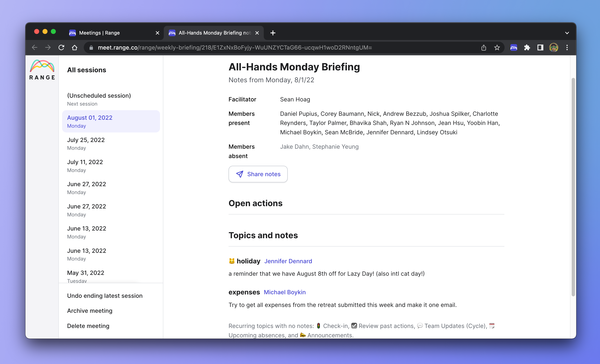Click the Share notes button

(x=258, y=174)
